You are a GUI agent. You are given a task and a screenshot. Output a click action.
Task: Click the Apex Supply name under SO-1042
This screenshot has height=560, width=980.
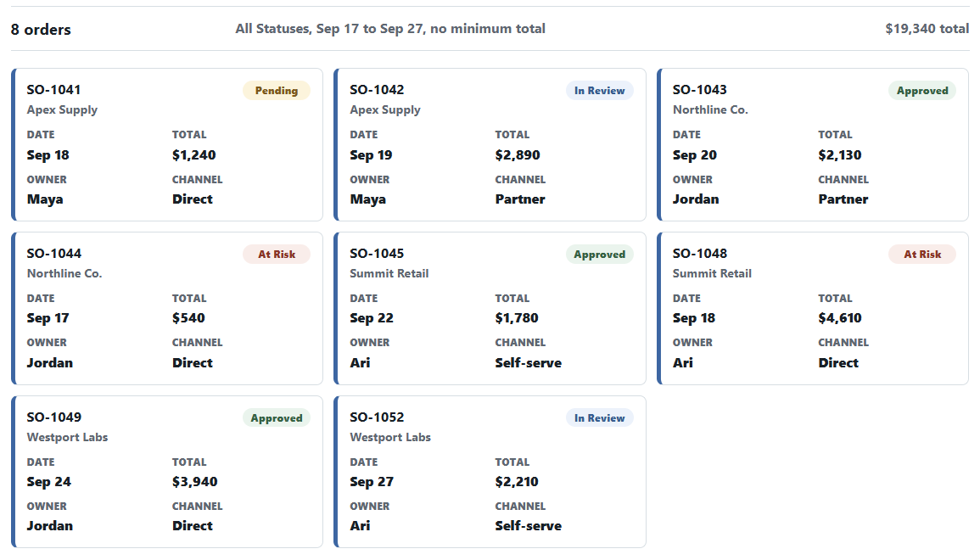click(385, 109)
